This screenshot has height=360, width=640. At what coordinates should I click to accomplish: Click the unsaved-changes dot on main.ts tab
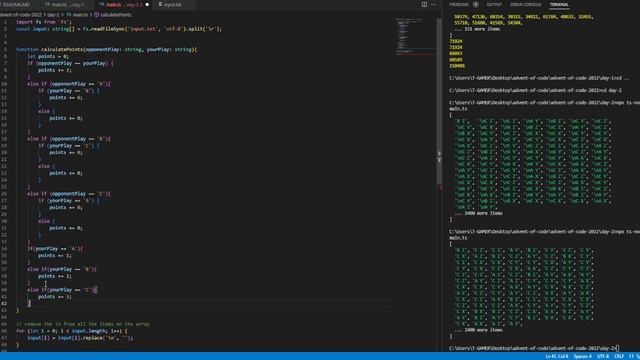(x=147, y=4)
